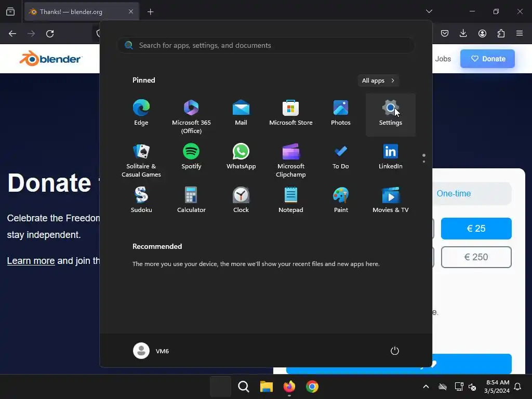Show hidden system tray icons
532x399 pixels.
tap(426, 387)
